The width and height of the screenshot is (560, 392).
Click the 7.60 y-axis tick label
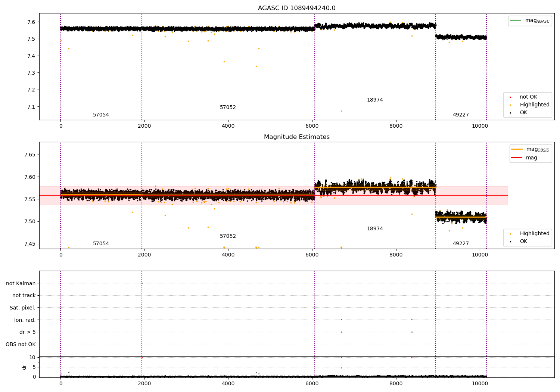tap(29, 177)
